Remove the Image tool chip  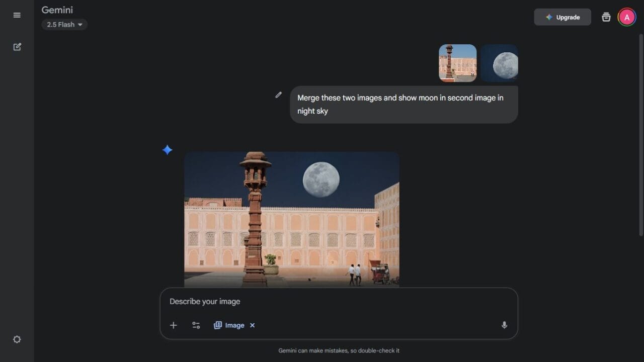[253, 325]
